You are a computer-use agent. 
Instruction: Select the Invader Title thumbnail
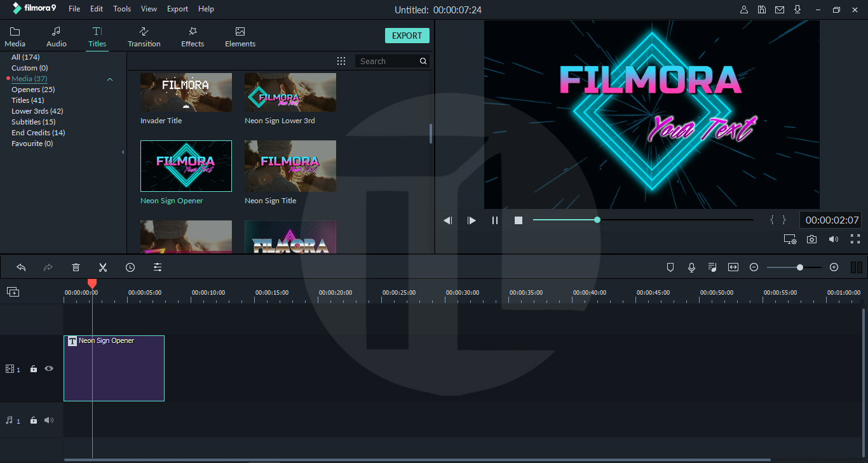tap(186, 92)
